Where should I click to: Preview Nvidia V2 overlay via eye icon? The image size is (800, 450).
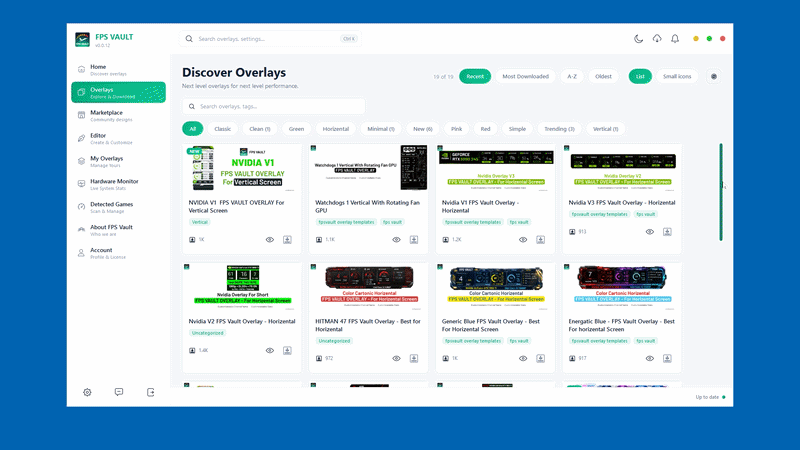[270, 351]
